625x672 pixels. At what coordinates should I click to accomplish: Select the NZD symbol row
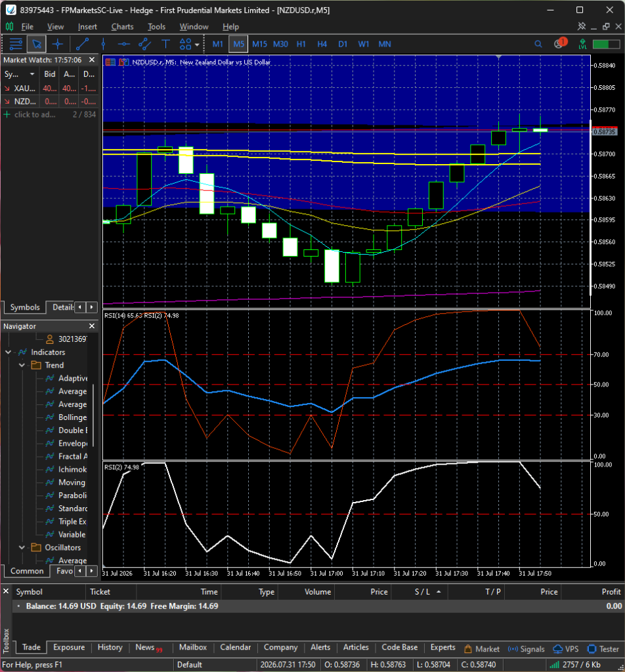coord(50,102)
